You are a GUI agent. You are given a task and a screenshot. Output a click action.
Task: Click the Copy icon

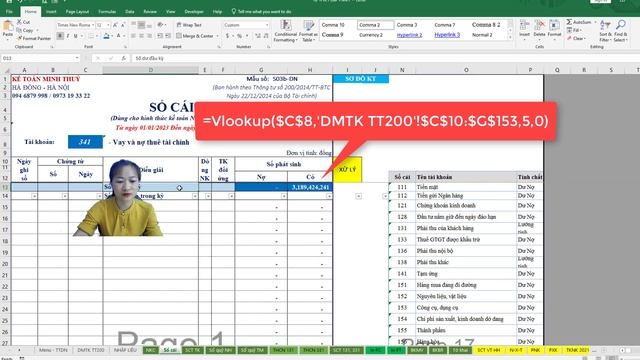tap(19, 30)
